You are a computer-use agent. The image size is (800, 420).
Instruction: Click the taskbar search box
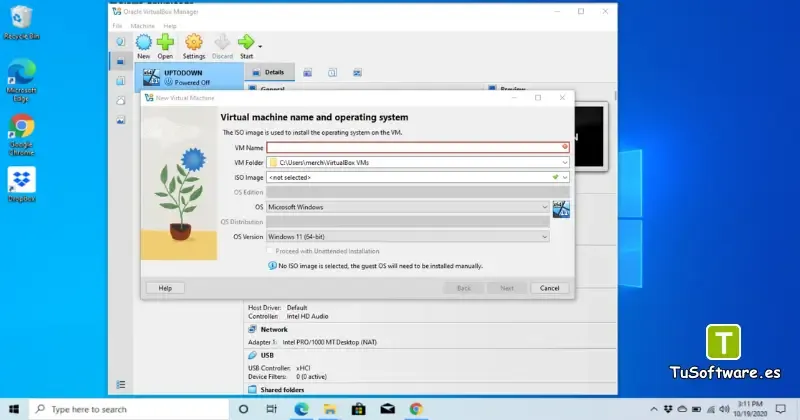point(129,409)
